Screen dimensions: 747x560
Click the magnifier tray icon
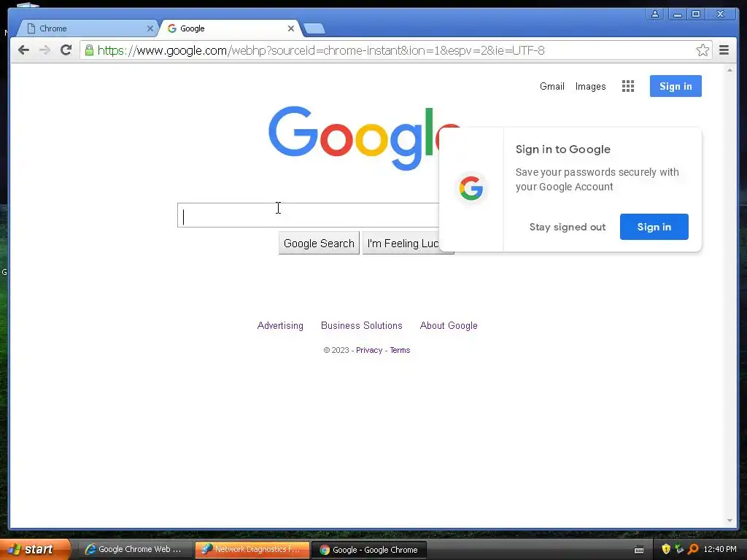[693, 549]
